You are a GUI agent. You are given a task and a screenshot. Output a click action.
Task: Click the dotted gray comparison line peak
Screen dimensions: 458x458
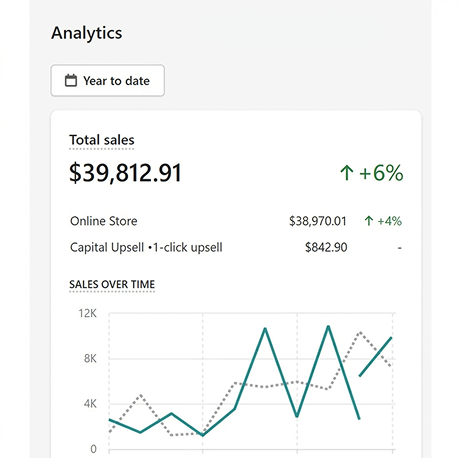tap(360, 332)
